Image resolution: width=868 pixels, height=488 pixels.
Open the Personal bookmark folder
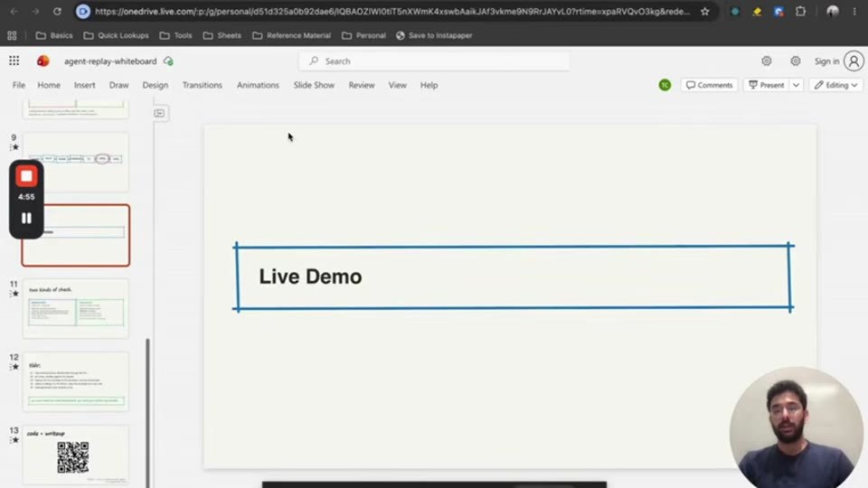pyautogui.click(x=363, y=35)
